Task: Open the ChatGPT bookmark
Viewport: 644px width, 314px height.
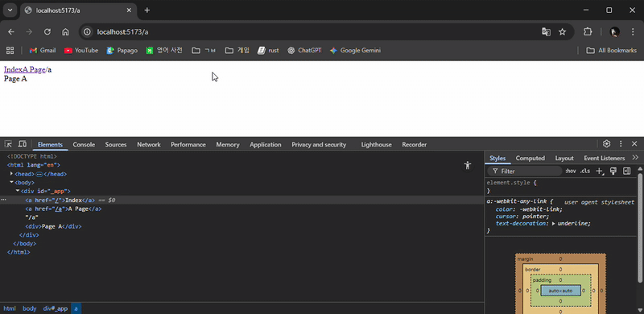Action: pyautogui.click(x=304, y=50)
